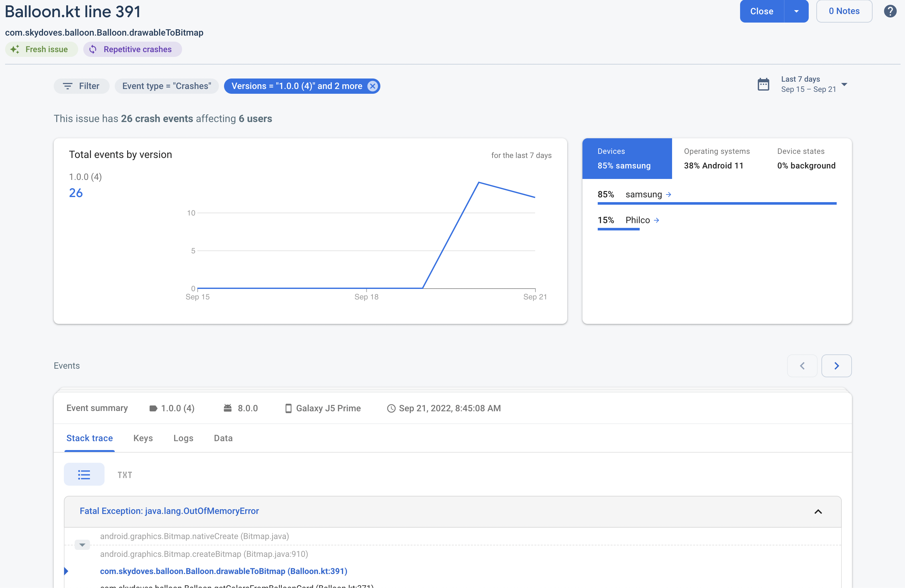This screenshot has width=905, height=588.
Task: Go to previous event with left chevron
Action: click(x=802, y=366)
